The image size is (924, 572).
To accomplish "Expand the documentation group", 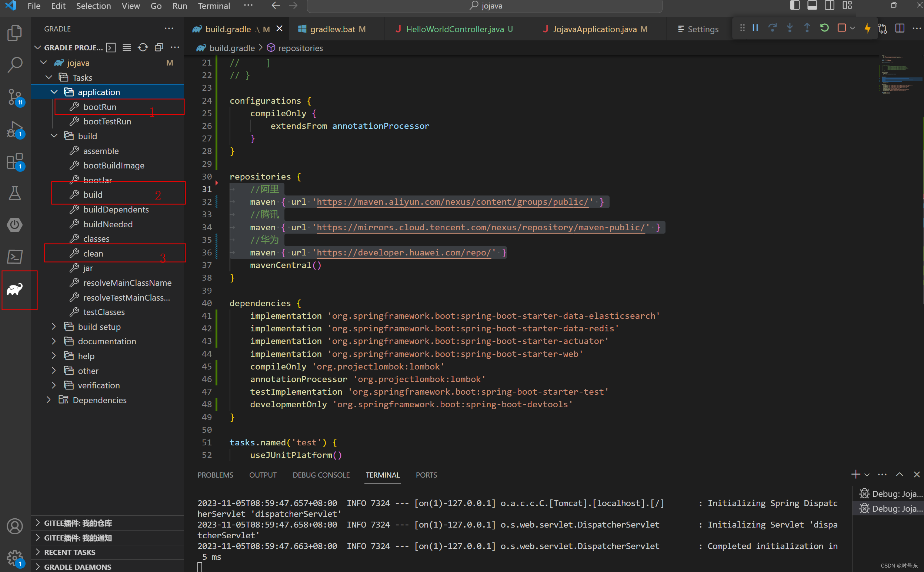I will (x=54, y=341).
